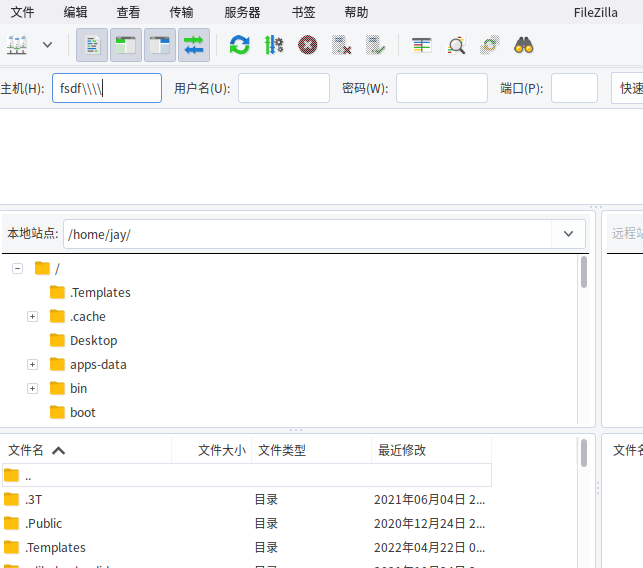Open directory listing filters dialog
This screenshot has height=568, width=643.
tap(422, 45)
